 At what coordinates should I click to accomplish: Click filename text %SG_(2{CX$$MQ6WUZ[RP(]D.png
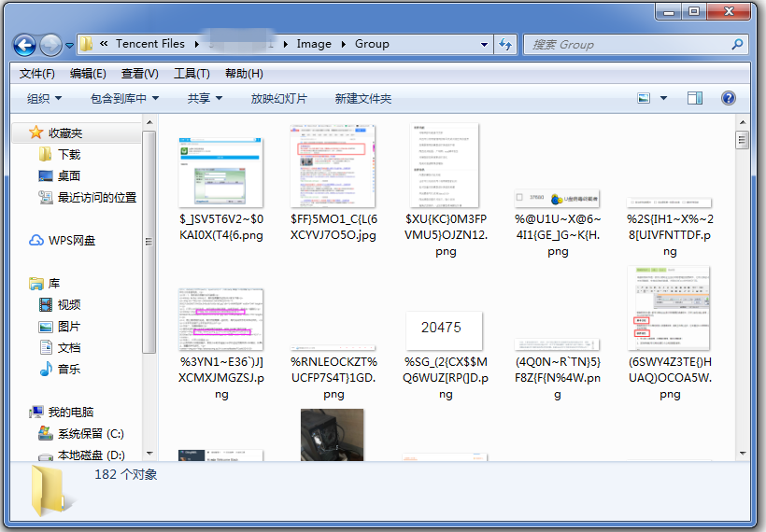click(x=446, y=378)
